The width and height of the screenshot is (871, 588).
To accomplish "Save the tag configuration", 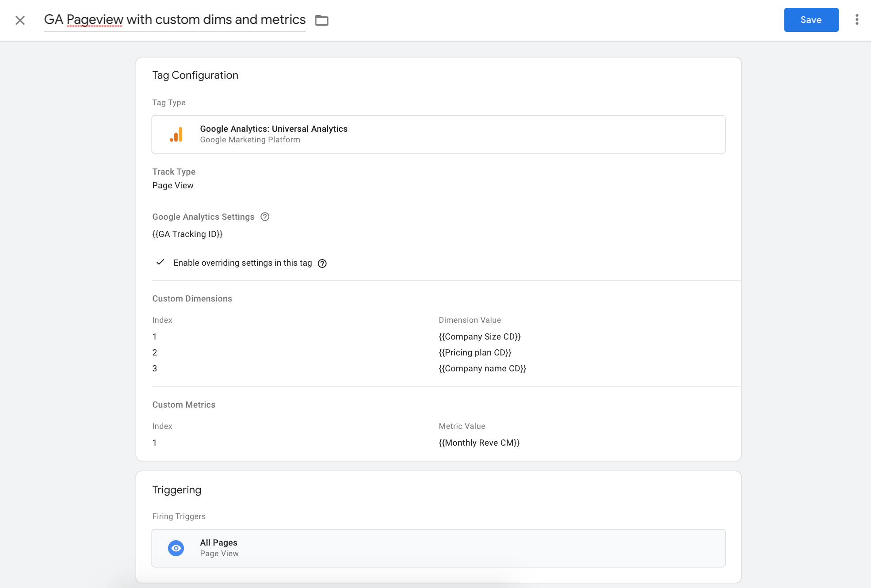I will click(810, 19).
